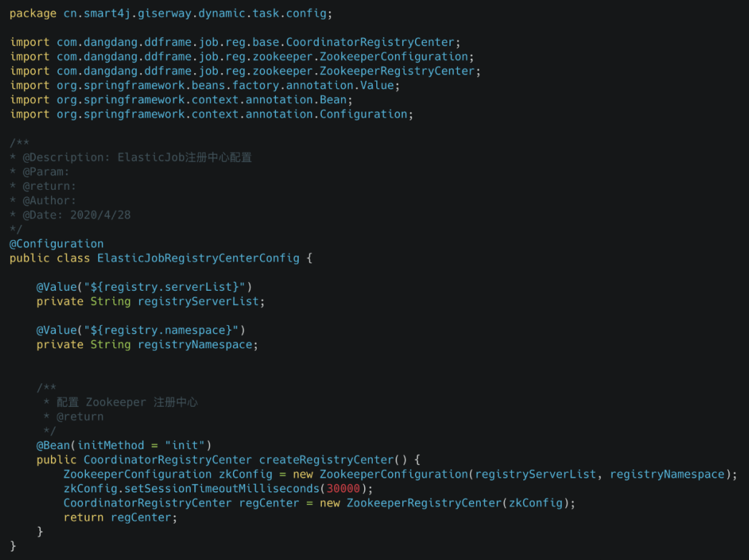Click the red 30000 timeout value
Image resolution: width=749 pixels, height=560 pixels.
[x=343, y=488]
